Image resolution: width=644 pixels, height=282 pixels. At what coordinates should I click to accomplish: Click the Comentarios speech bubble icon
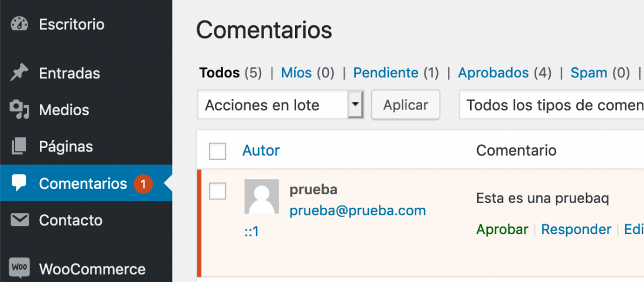[19, 183]
